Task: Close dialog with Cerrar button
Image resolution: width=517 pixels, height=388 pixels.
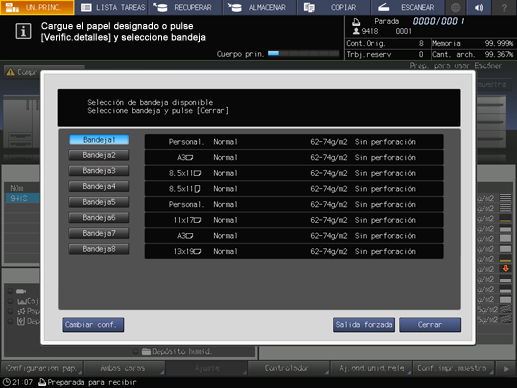Action: 430,325
